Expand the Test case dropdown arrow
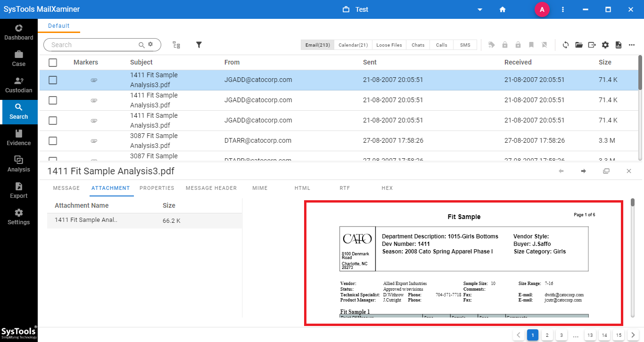Image resolution: width=644 pixels, height=342 pixels. [x=480, y=9]
